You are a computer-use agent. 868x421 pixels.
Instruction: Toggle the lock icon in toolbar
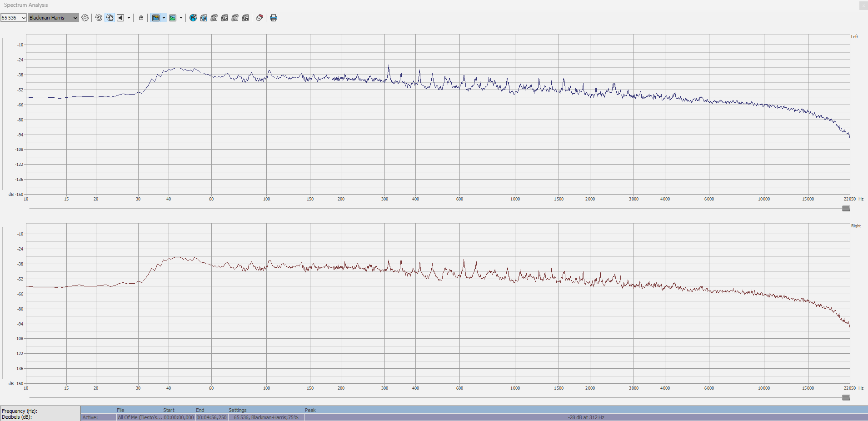141,18
